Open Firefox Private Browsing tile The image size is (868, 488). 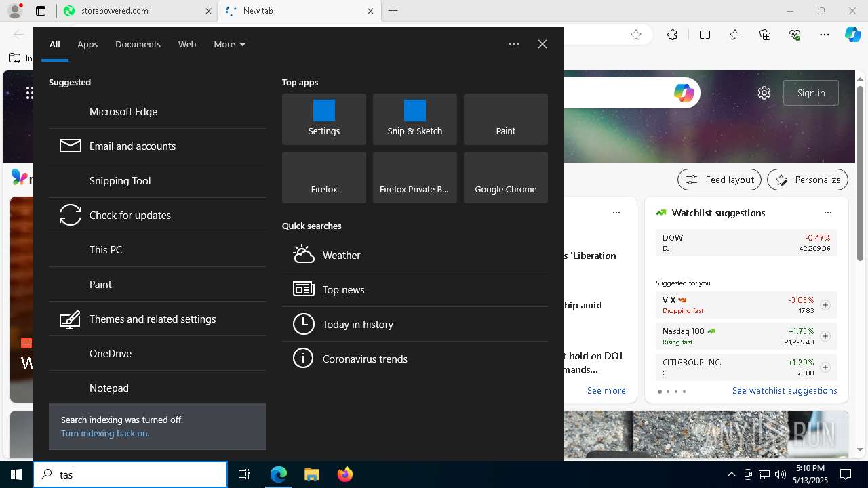coord(415,178)
